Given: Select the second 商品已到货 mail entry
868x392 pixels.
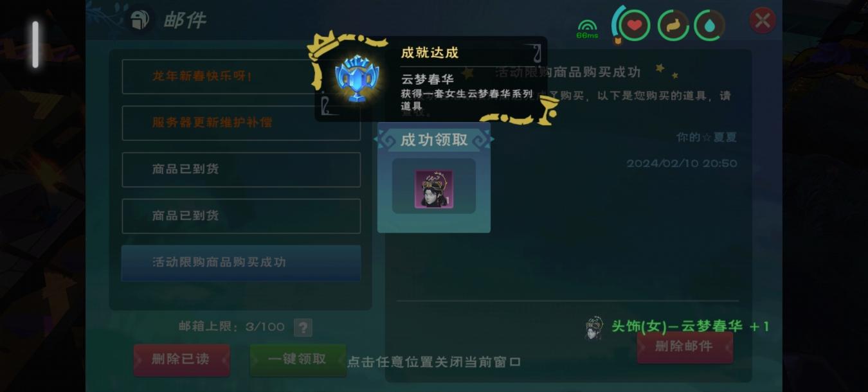Looking at the screenshot, I should coord(241,216).
